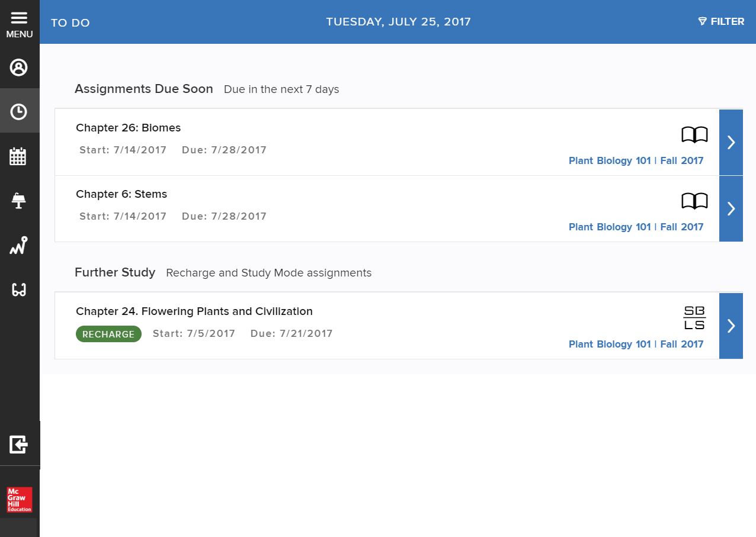This screenshot has width=756, height=537.
Task: Click the SB LS icon for Chapter 24
Action: (694, 318)
